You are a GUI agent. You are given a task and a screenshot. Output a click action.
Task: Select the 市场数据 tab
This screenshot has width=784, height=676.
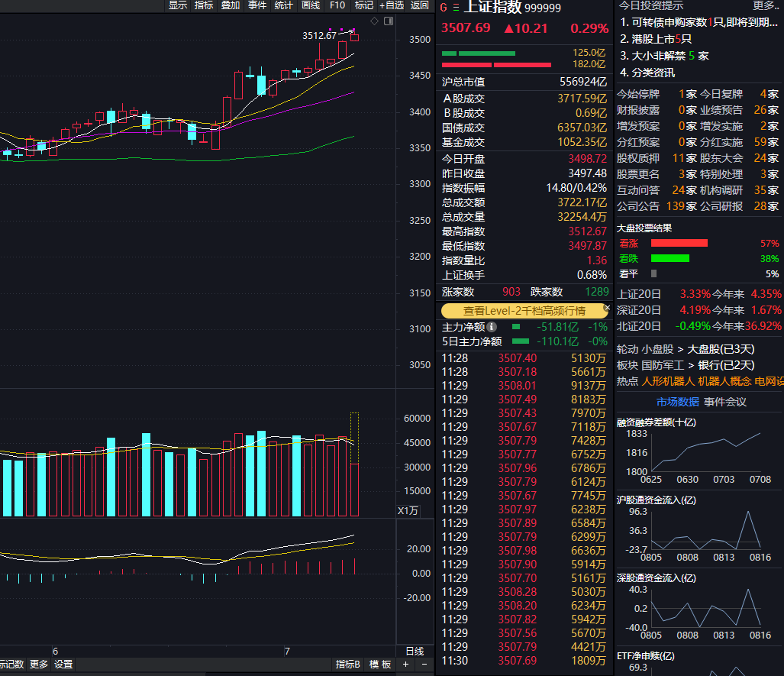pos(677,402)
